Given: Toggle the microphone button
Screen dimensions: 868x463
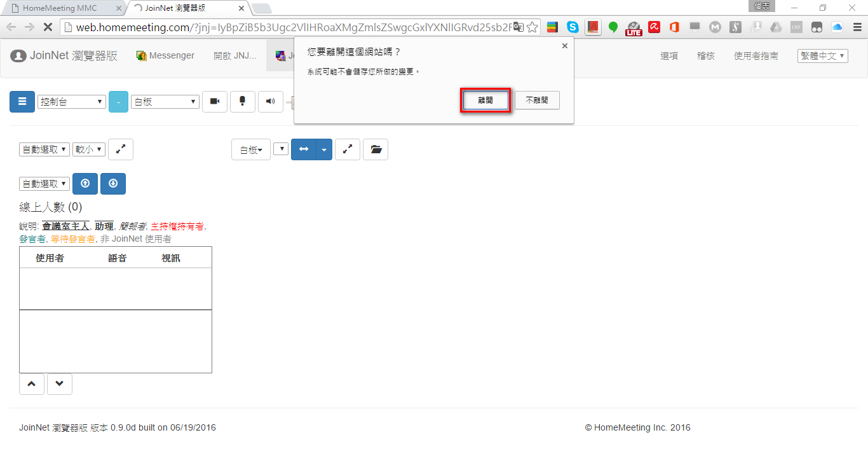Looking at the screenshot, I should pyautogui.click(x=243, y=102).
